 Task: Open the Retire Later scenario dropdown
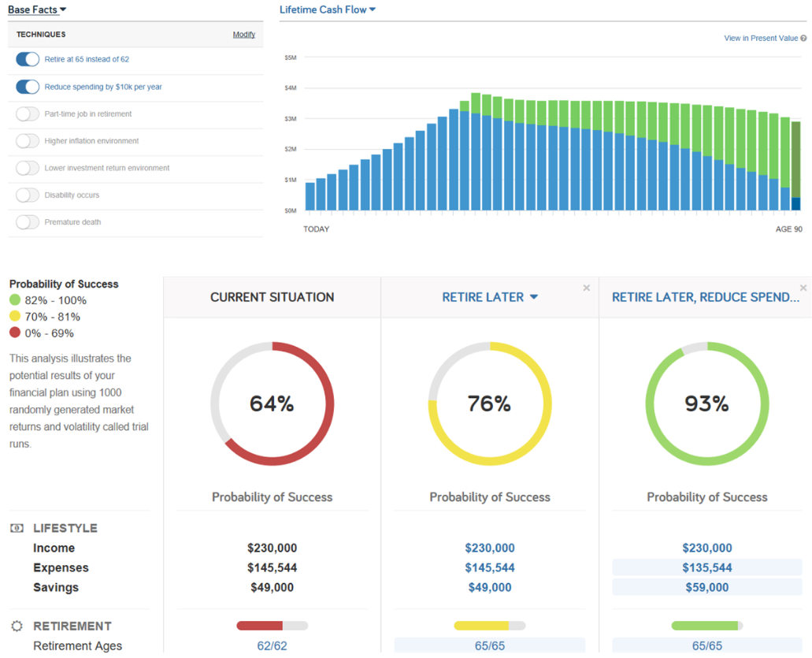click(x=534, y=297)
